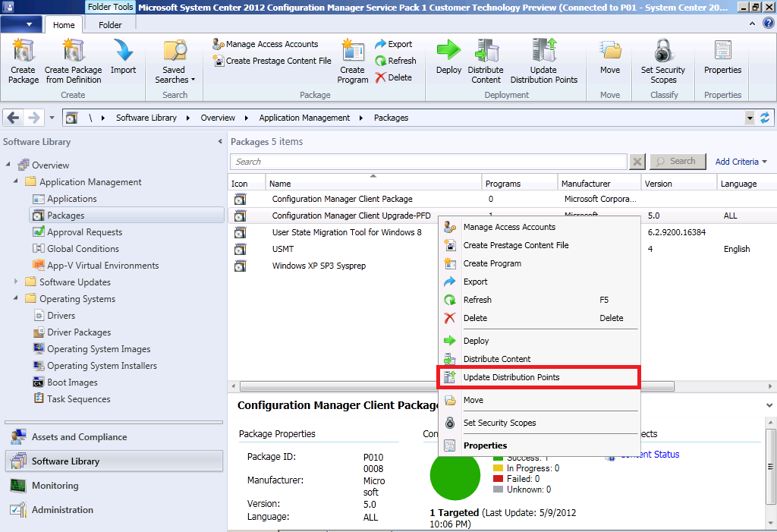777x532 pixels.
Task: Click Export in the ribbon
Action: (x=394, y=44)
